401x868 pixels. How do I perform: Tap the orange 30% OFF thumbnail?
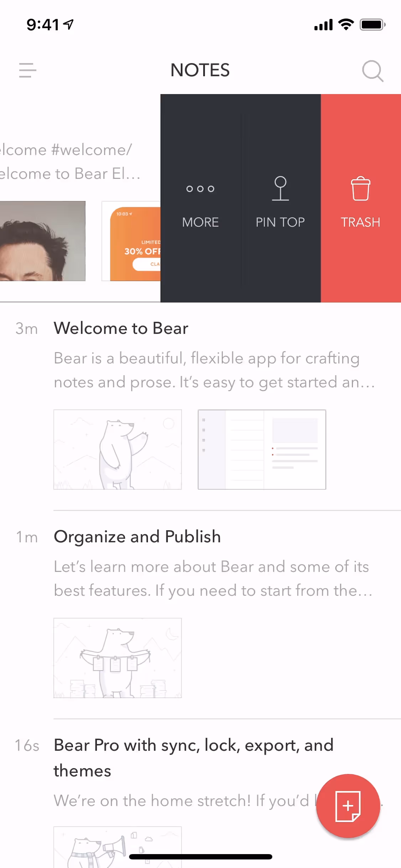(131, 241)
